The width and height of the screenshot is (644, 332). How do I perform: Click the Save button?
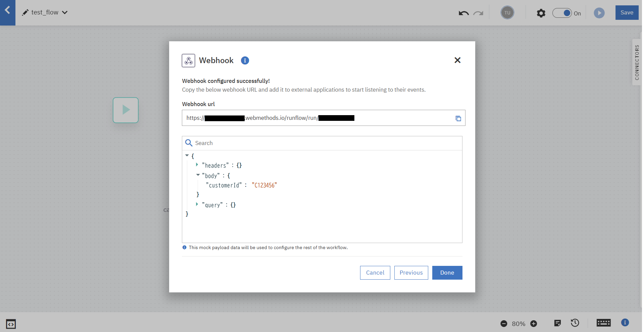pyautogui.click(x=627, y=13)
